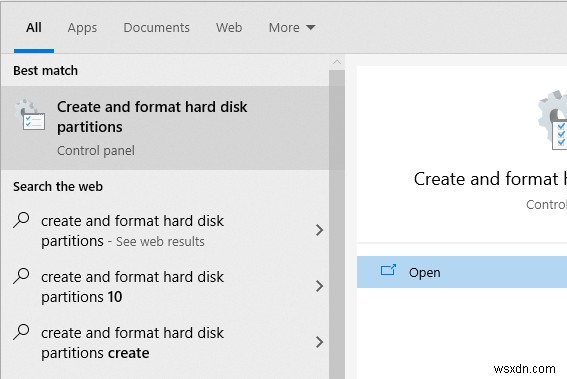
Task: Expand chevron for 'partitions create' suggestion
Action: (x=319, y=342)
